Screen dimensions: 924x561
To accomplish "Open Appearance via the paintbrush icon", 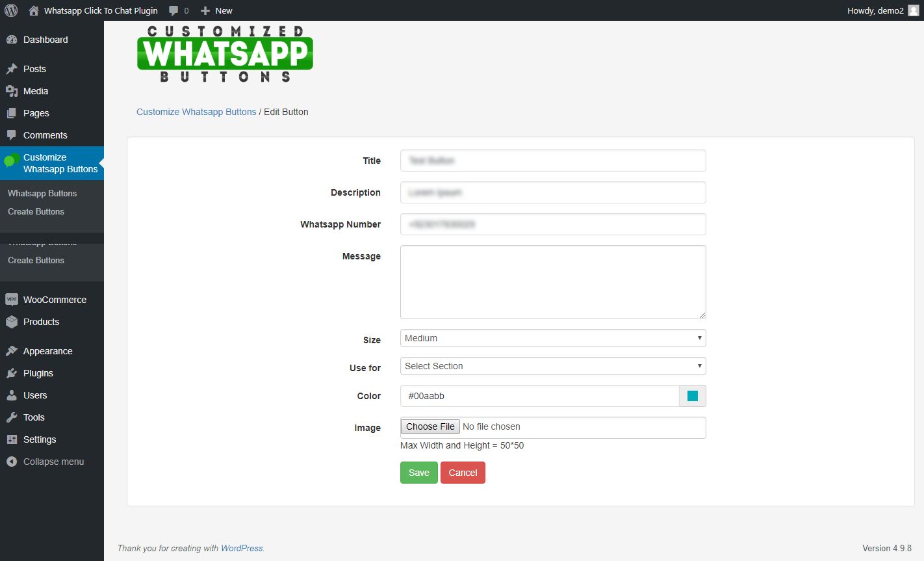I will tap(12, 351).
